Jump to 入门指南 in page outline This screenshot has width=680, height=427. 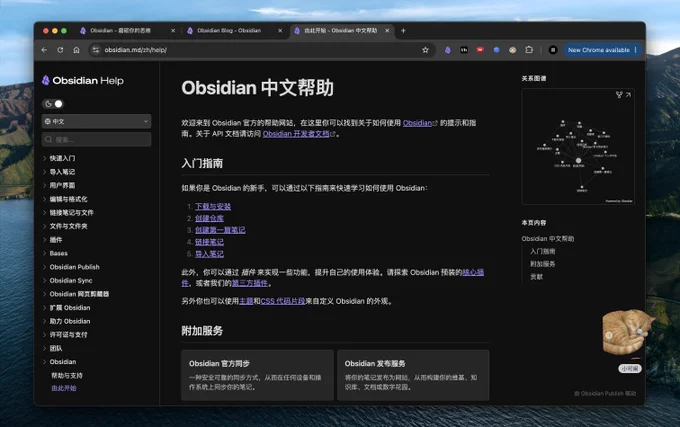(x=543, y=251)
